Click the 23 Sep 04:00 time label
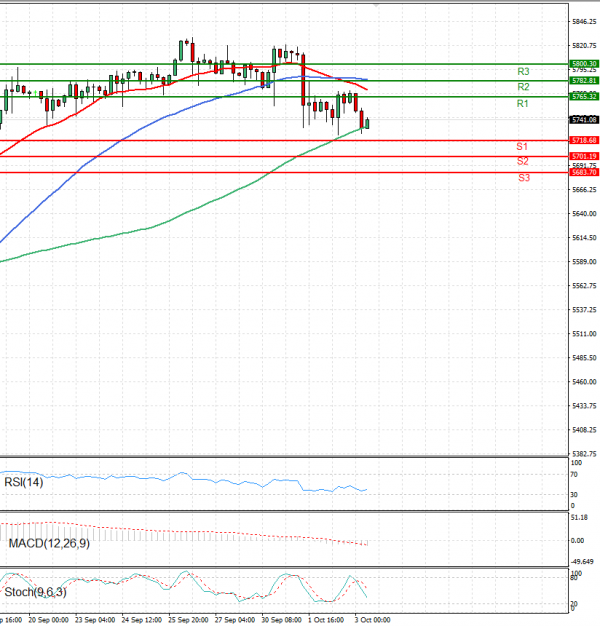This screenshot has height=626, width=600. [95, 620]
